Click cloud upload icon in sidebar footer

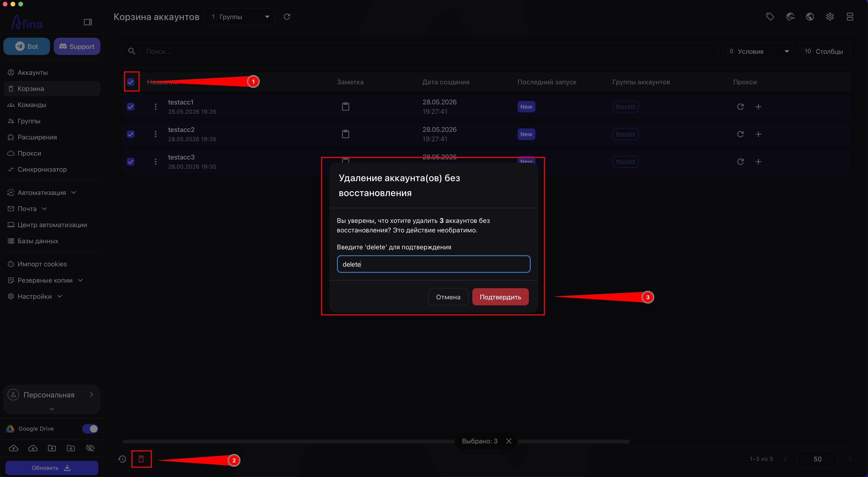pos(14,448)
